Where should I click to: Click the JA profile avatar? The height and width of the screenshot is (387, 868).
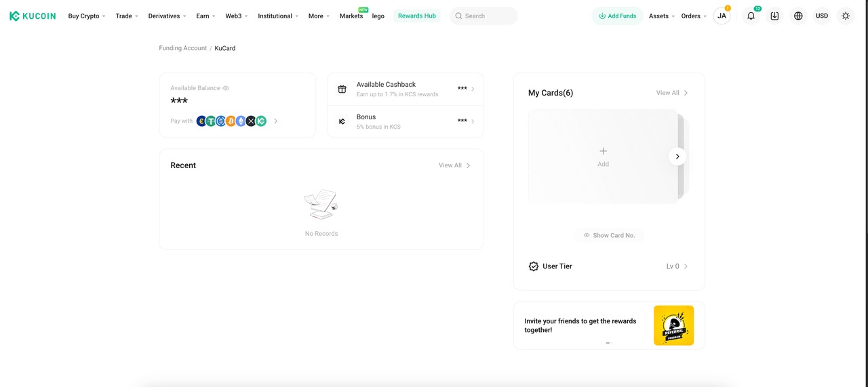[x=722, y=16]
